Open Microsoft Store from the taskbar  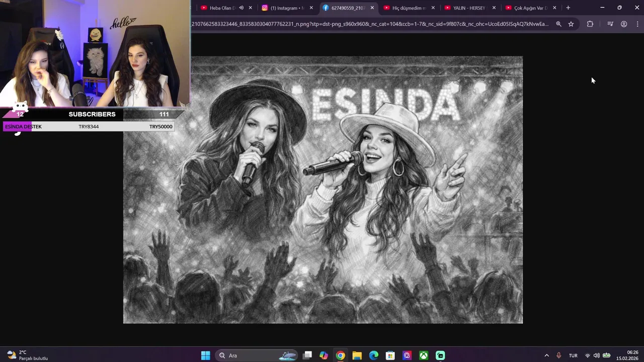(x=390, y=355)
